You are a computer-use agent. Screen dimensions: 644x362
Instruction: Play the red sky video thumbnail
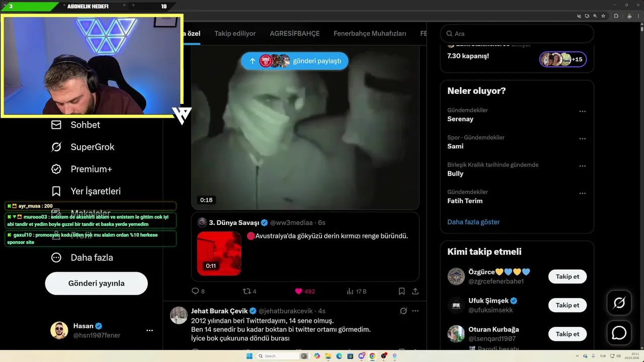tap(219, 253)
